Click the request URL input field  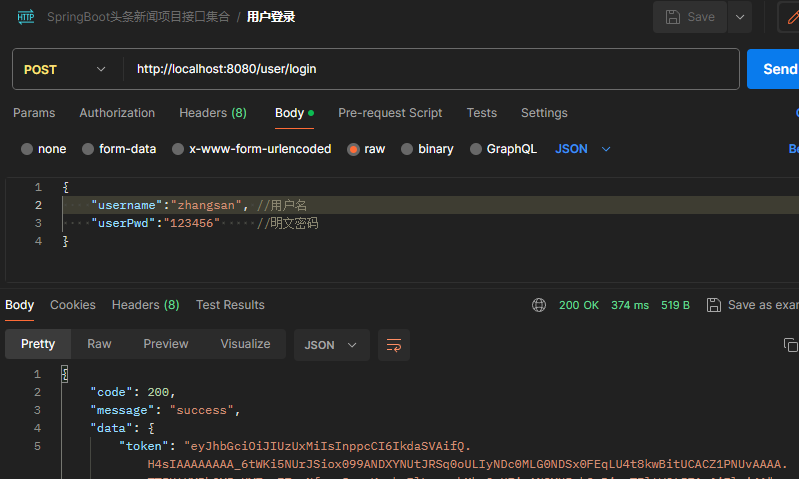coord(432,69)
